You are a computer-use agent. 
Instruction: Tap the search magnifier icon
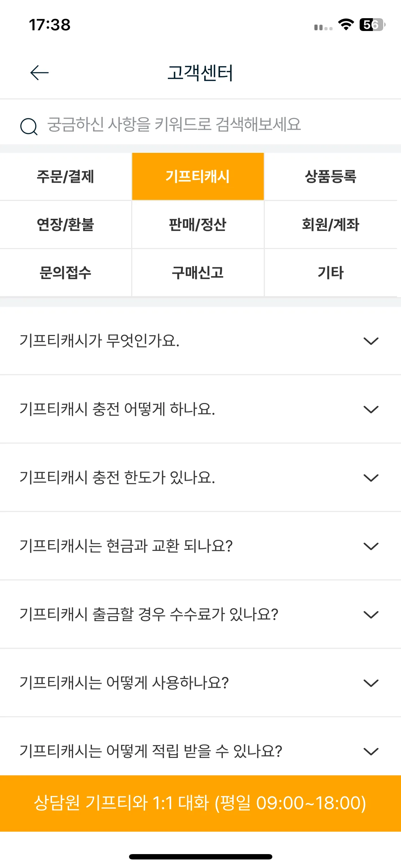click(x=29, y=126)
